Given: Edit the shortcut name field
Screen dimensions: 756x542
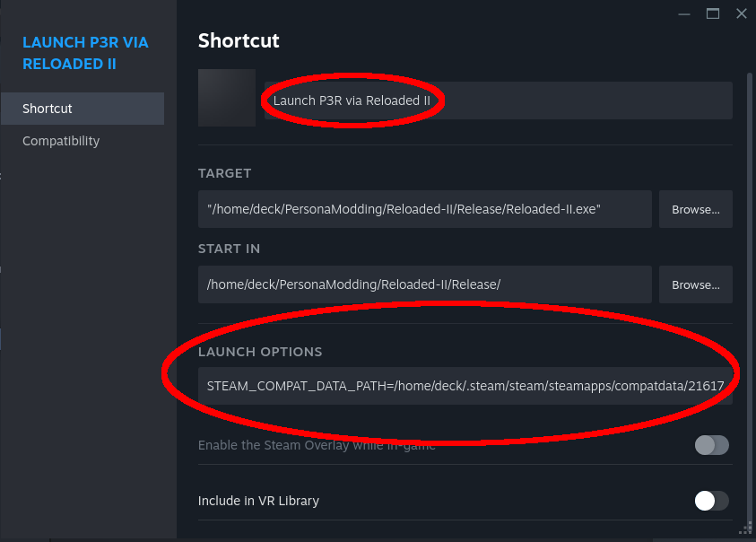Looking at the screenshot, I should pos(498,101).
